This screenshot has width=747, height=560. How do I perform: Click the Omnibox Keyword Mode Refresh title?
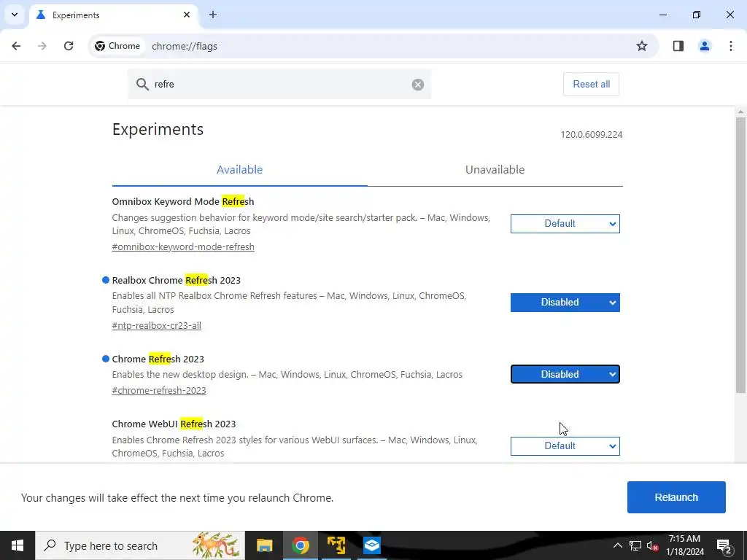click(183, 201)
